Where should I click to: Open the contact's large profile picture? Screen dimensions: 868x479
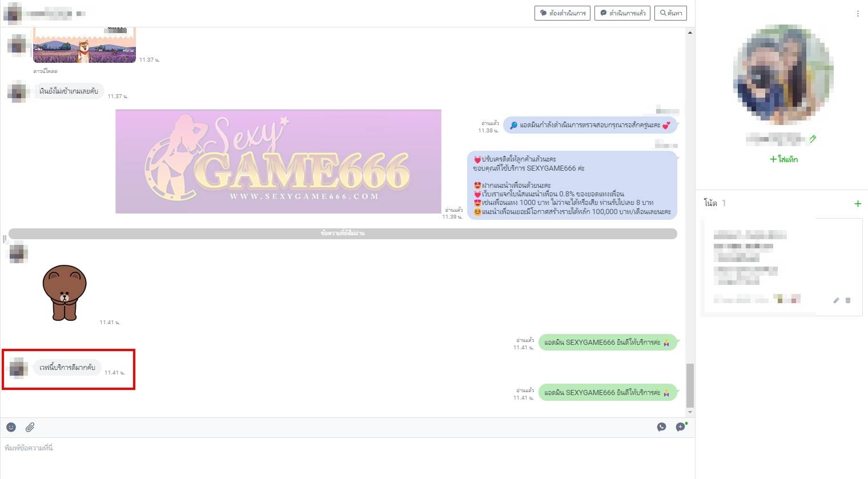pyautogui.click(x=783, y=75)
